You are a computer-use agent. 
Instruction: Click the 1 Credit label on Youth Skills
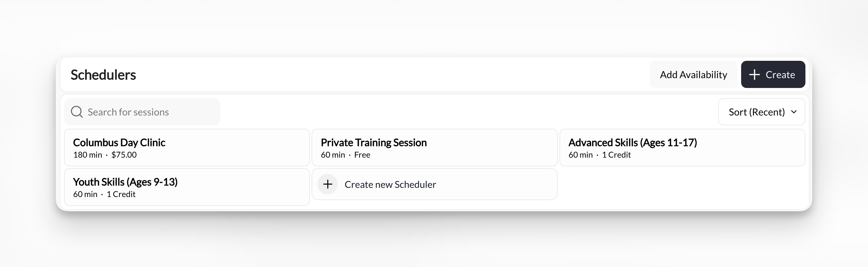[x=121, y=194]
